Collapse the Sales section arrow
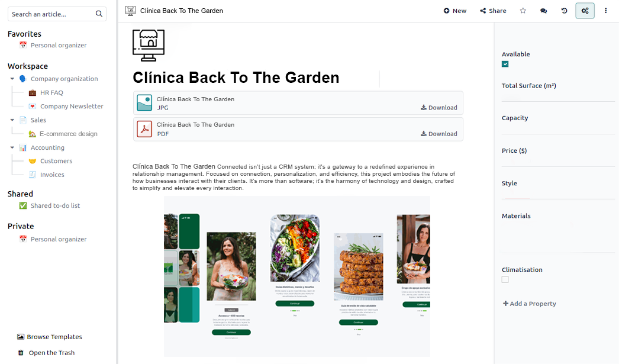Image resolution: width=619 pixels, height=364 pixels. tap(12, 120)
